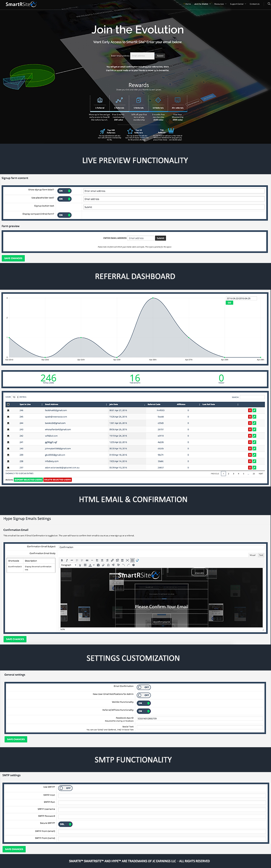Edit user row 246 pencil icon
The image size is (271, 868).
tap(254, 410)
